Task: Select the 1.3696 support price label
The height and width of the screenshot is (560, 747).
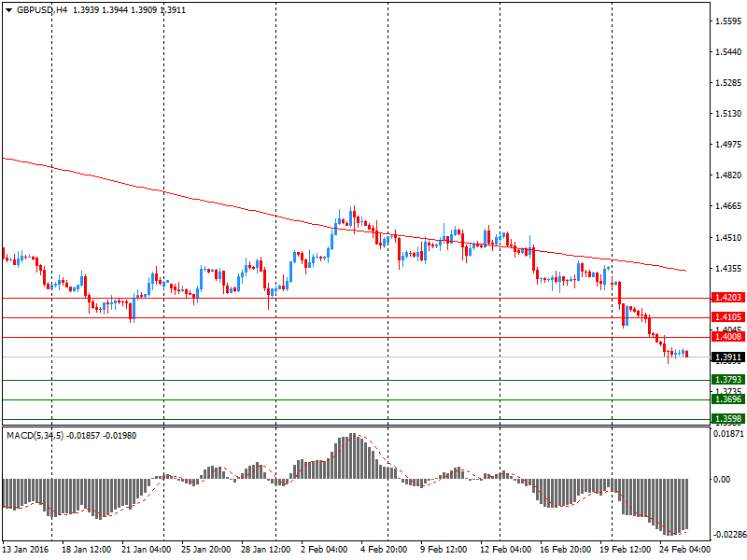Action: (x=728, y=399)
